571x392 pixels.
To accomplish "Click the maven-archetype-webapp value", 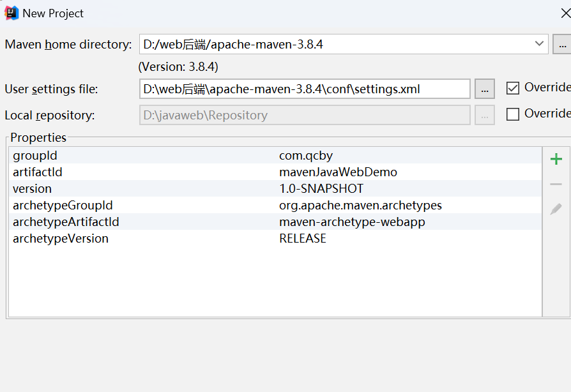I will tap(352, 222).
